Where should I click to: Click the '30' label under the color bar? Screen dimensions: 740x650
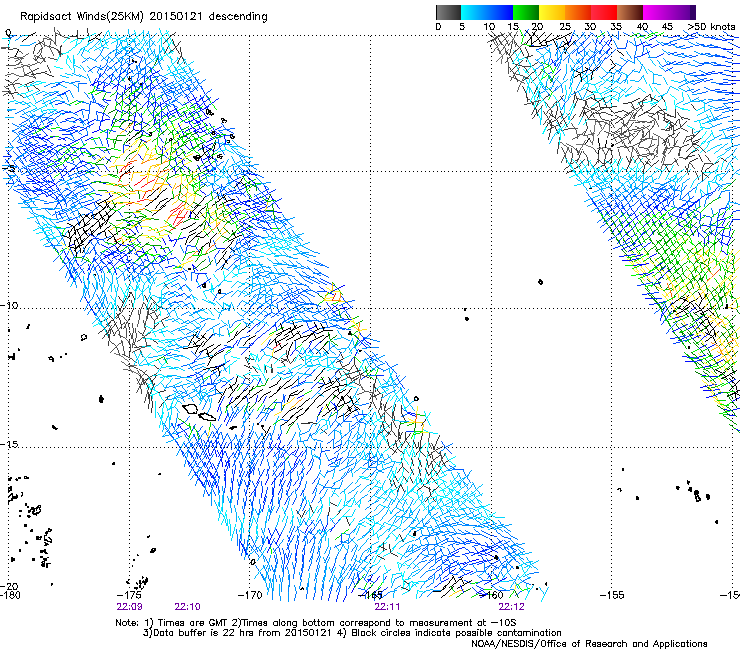pos(590,26)
